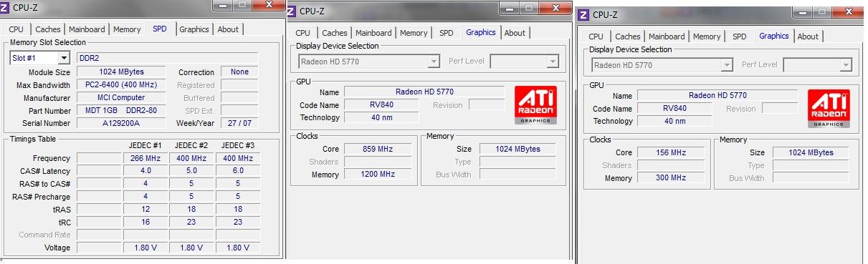Open Caches tab in middle window
868x264 pixels.
tap(335, 33)
